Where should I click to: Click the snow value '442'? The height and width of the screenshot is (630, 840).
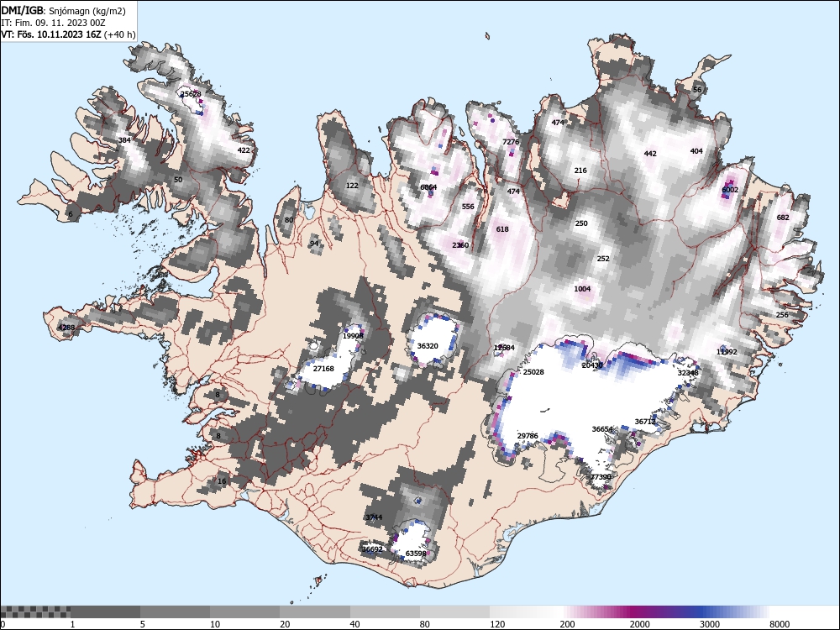click(x=650, y=153)
